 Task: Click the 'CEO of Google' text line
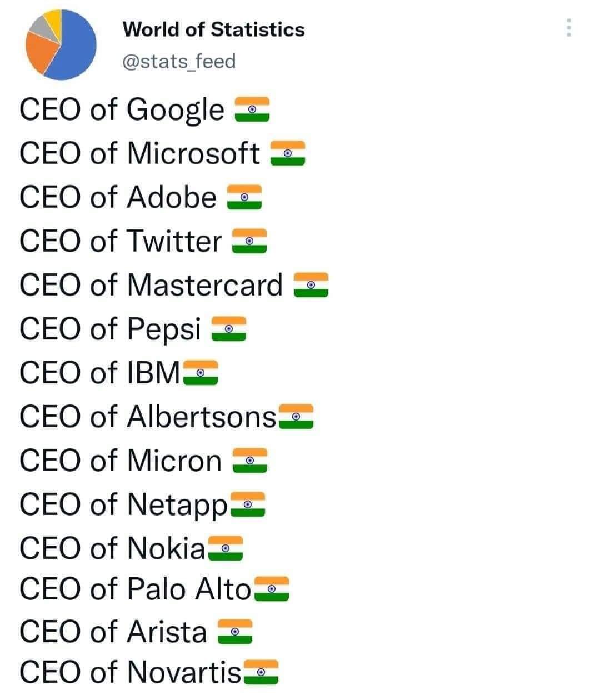[122, 109]
